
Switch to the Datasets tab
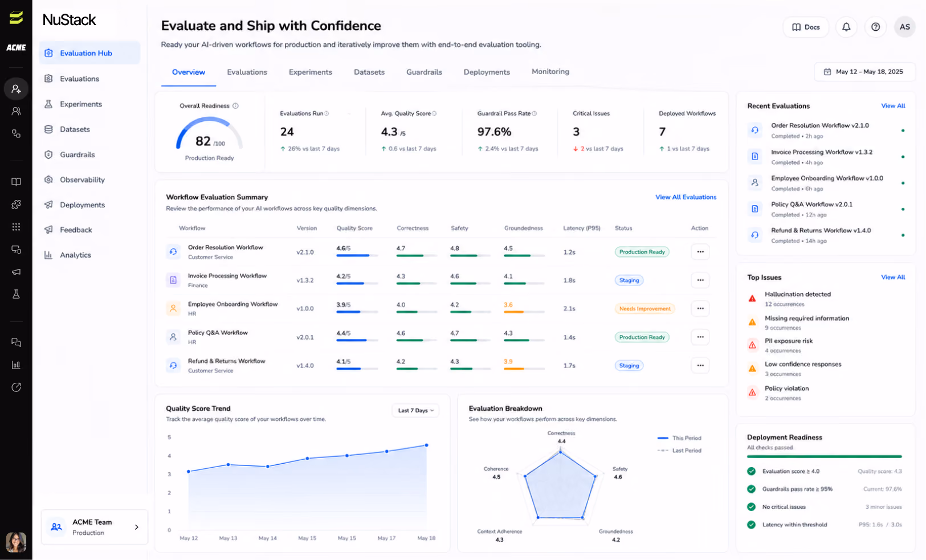369,72
